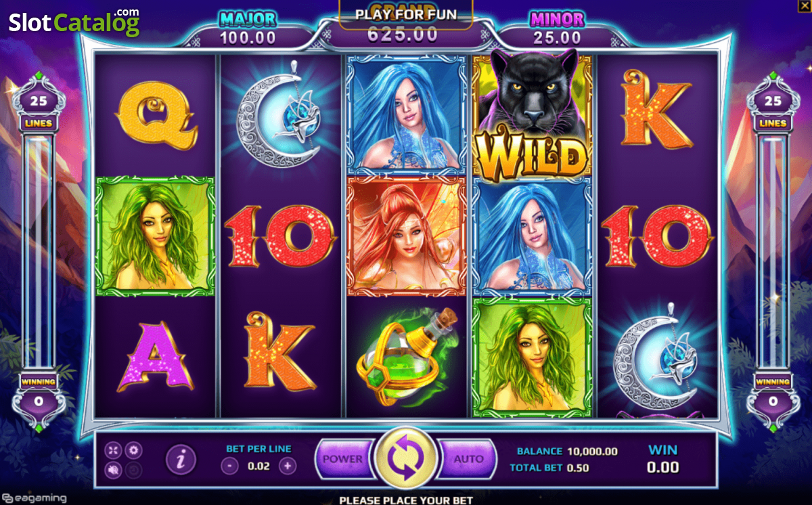The image size is (812, 505).
Task: Open the SlotCatalog.com logo link
Action: click(74, 22)
